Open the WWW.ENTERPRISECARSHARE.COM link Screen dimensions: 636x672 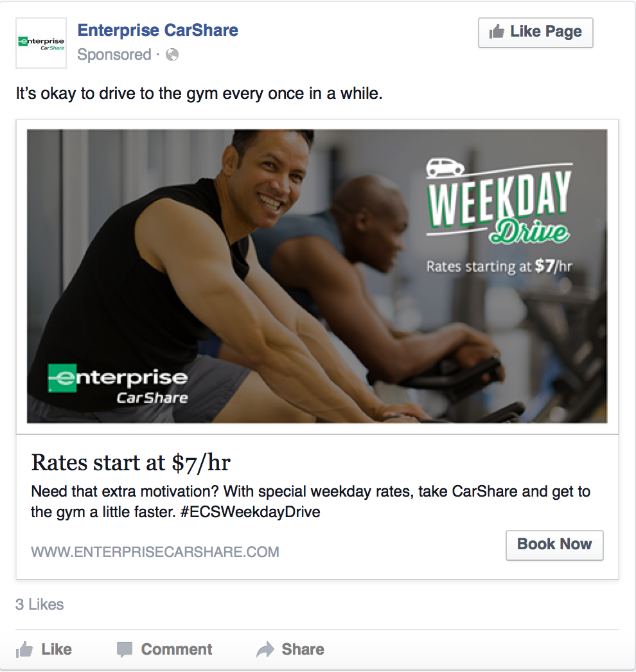[x=155, y=552]
